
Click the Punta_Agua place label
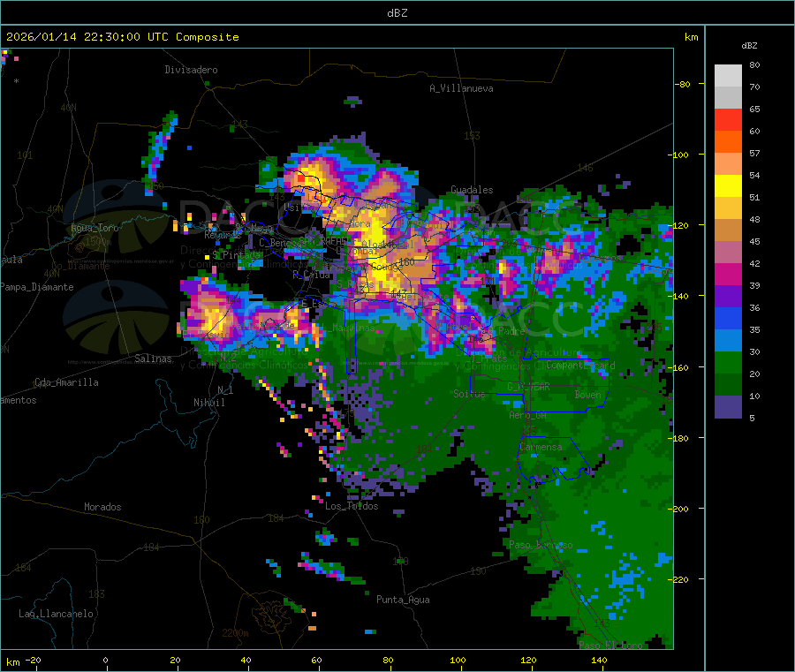pyautogui.click(x=403, y=600)
